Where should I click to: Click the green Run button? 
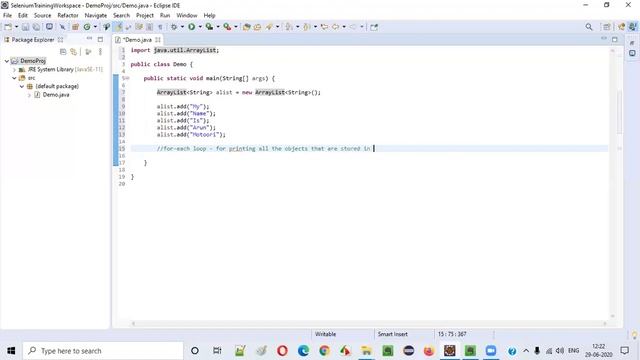point(191,27)
